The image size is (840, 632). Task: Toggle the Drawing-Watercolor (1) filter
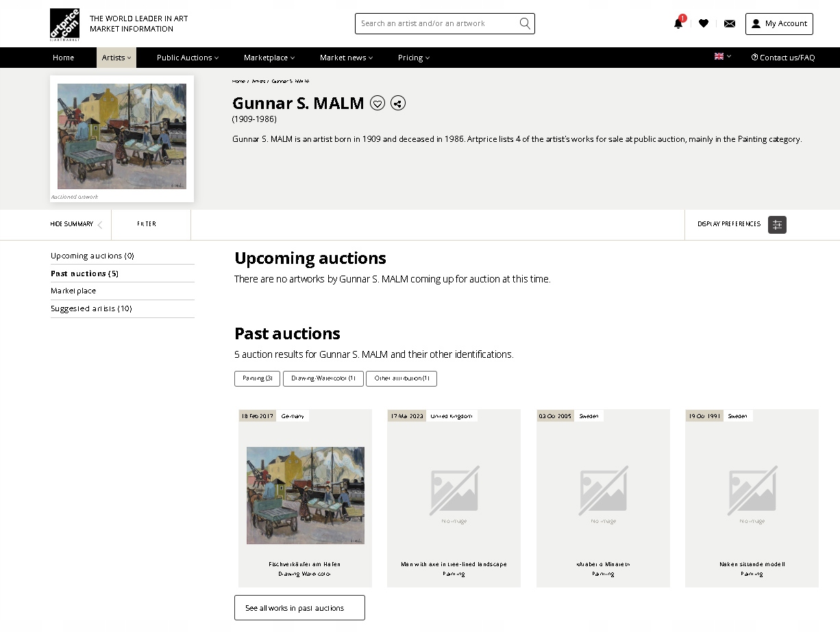coord(323,378)
